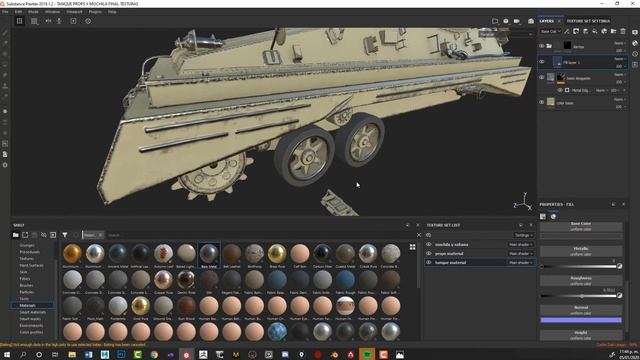Click the Shelf link-off icon
The image size is (640, 360).
pos(44,235)
